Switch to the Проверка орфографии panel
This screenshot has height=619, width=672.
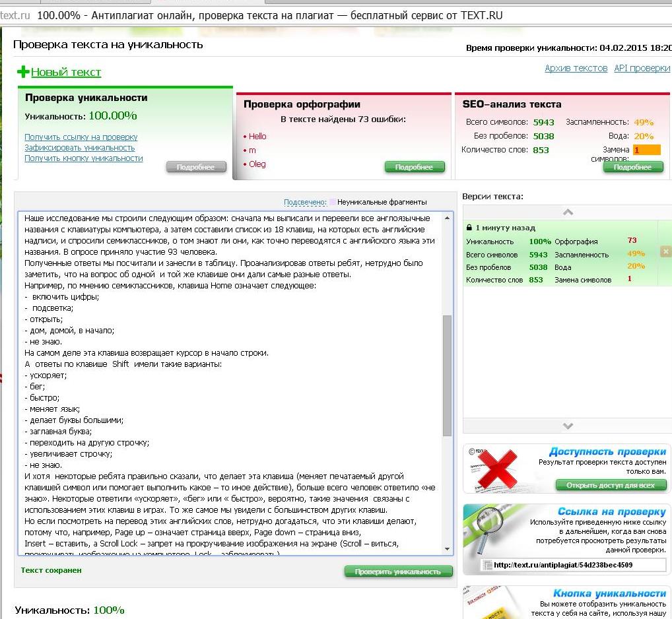point(343,136)
